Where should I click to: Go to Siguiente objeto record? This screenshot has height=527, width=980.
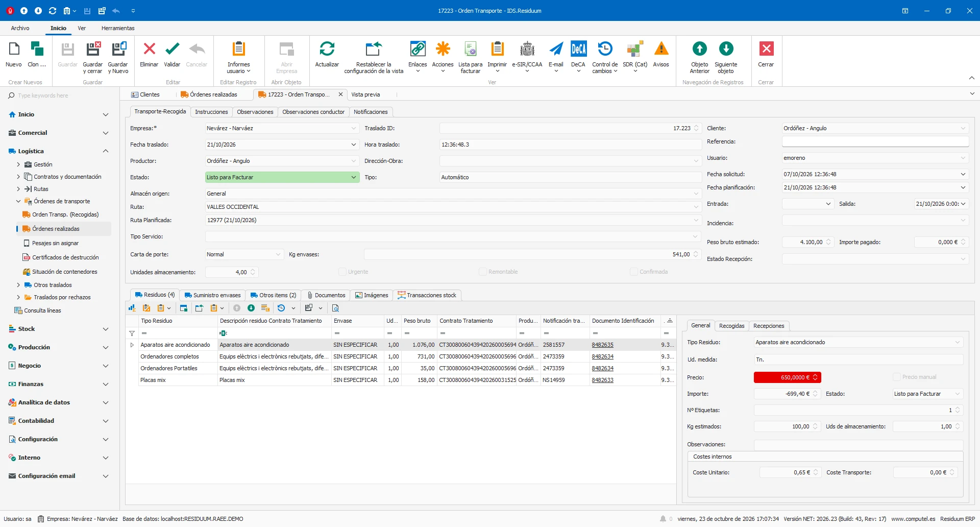click(x=726, y=50)
